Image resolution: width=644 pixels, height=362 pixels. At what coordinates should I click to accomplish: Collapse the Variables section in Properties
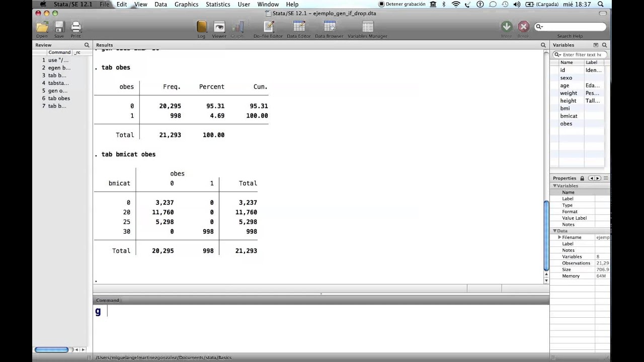[555, 186]
